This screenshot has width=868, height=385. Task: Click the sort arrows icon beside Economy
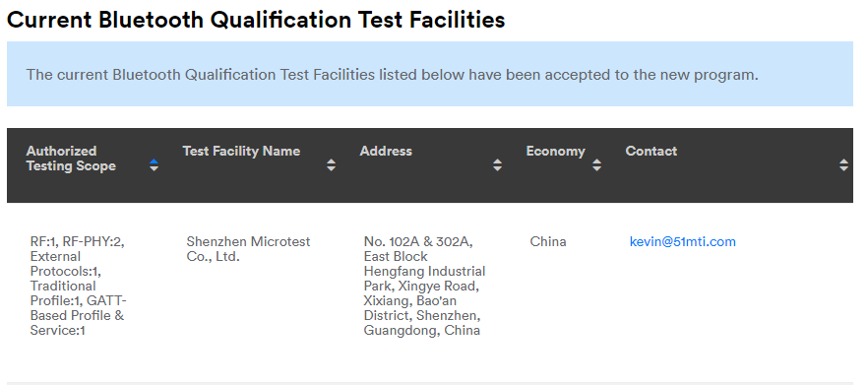(596, 165)
